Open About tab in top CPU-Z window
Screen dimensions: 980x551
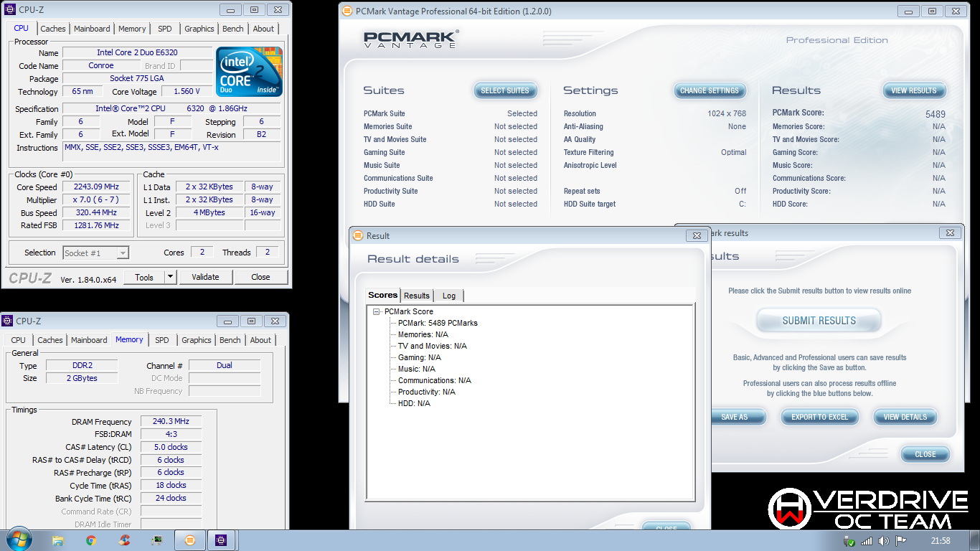(263, 29)
